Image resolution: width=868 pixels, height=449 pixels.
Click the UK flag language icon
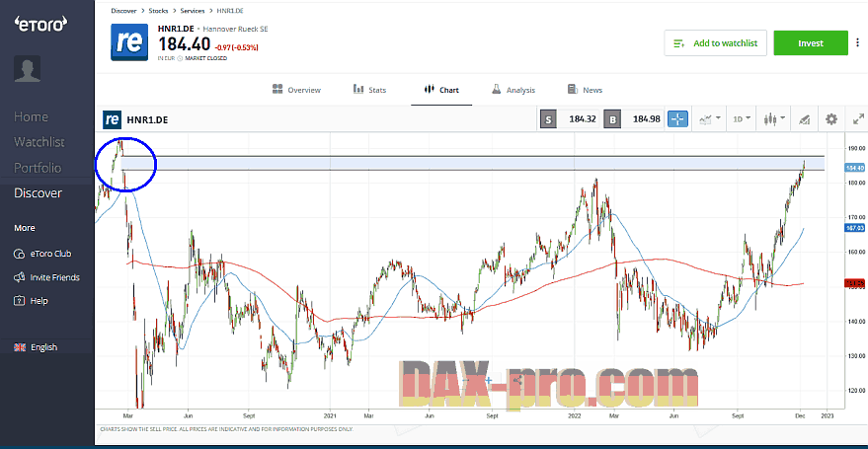click(x=20, y=347)
